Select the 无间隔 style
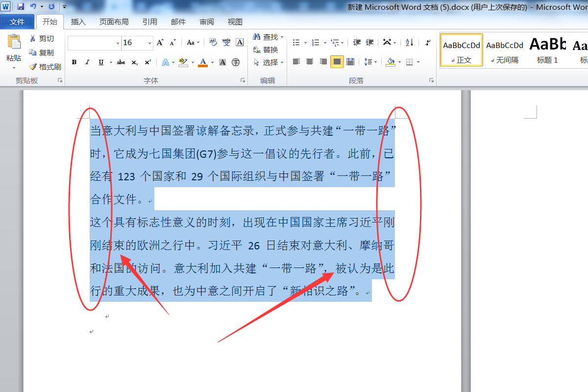This screenshot has width=588, height=392. pyautogui.click(x=504, y=50)
